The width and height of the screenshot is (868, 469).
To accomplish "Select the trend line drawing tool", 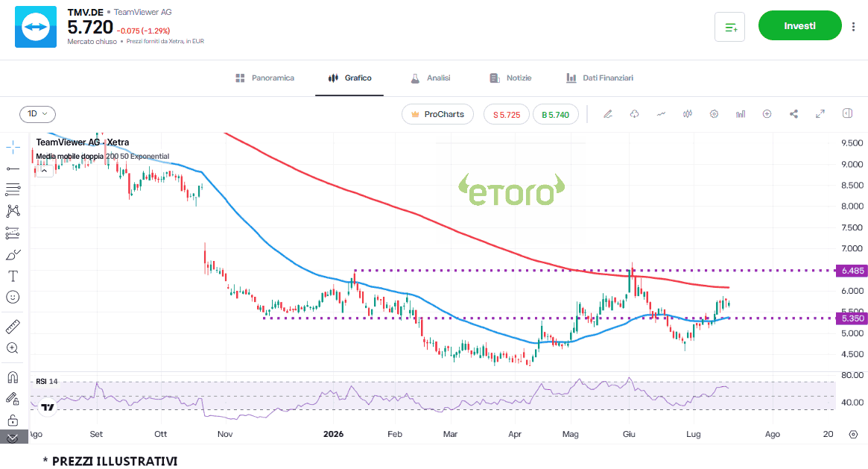I will tap(13, 169).
